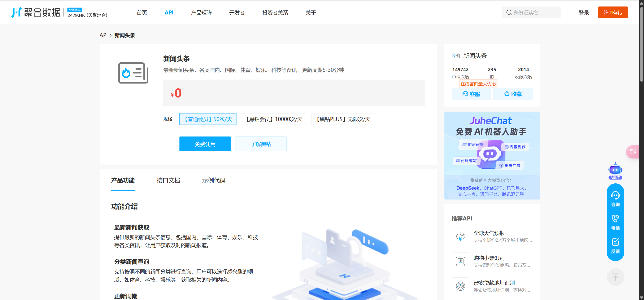Open the pink translate floating icon
The height and width of the screenshot is (300, 644).
point(633,152)
